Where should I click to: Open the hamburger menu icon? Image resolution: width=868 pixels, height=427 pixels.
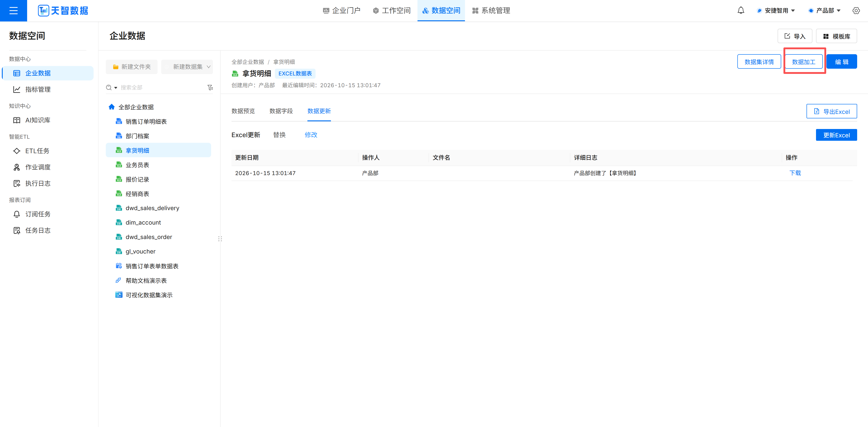click(x=14, y=10)
